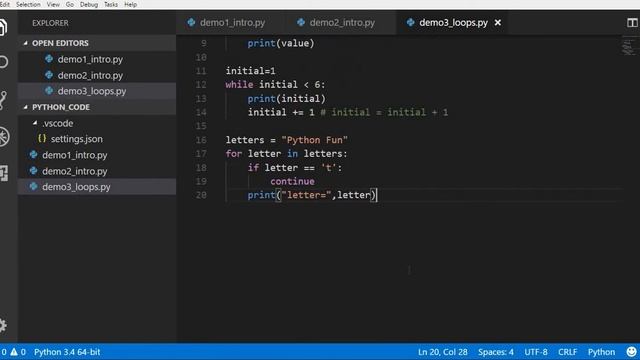
Task: Click the 'print(initial)' line
Action: [287, 99]
